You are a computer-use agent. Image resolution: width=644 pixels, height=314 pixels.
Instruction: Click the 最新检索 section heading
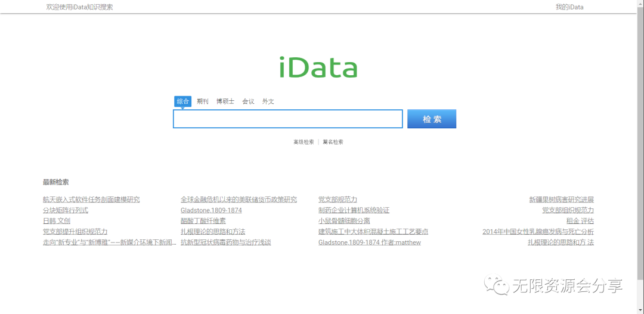point(56,183)
